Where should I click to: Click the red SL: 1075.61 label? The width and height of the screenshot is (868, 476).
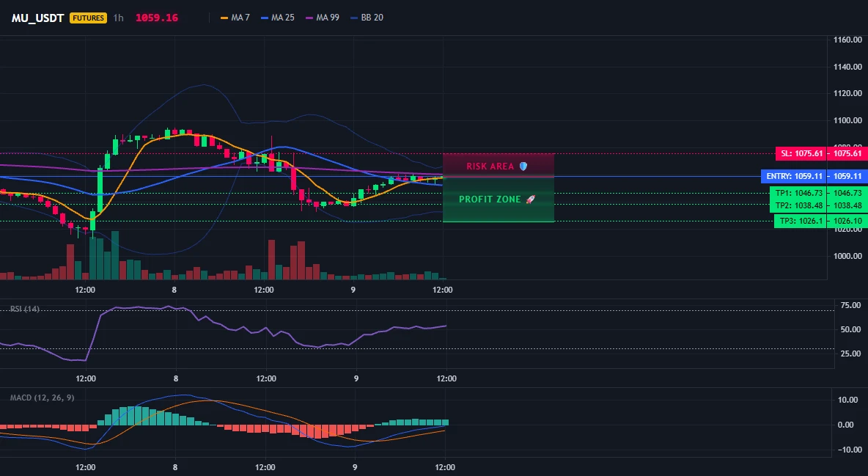point(801,153)
